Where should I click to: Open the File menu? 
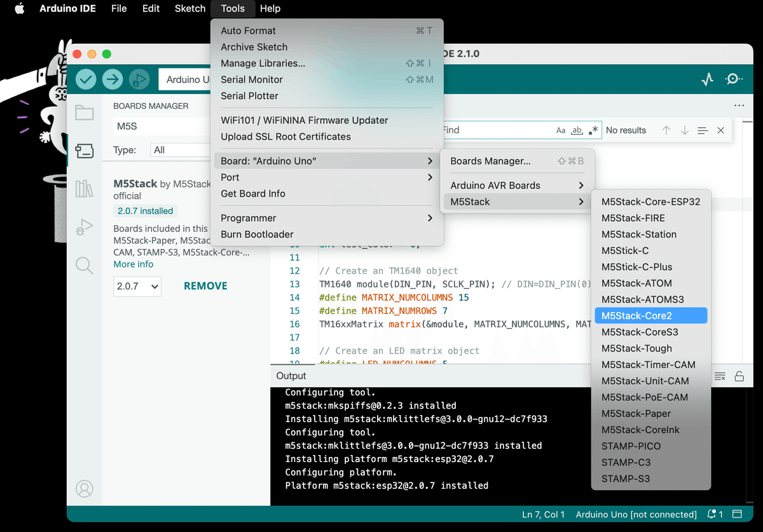[119, 9]
